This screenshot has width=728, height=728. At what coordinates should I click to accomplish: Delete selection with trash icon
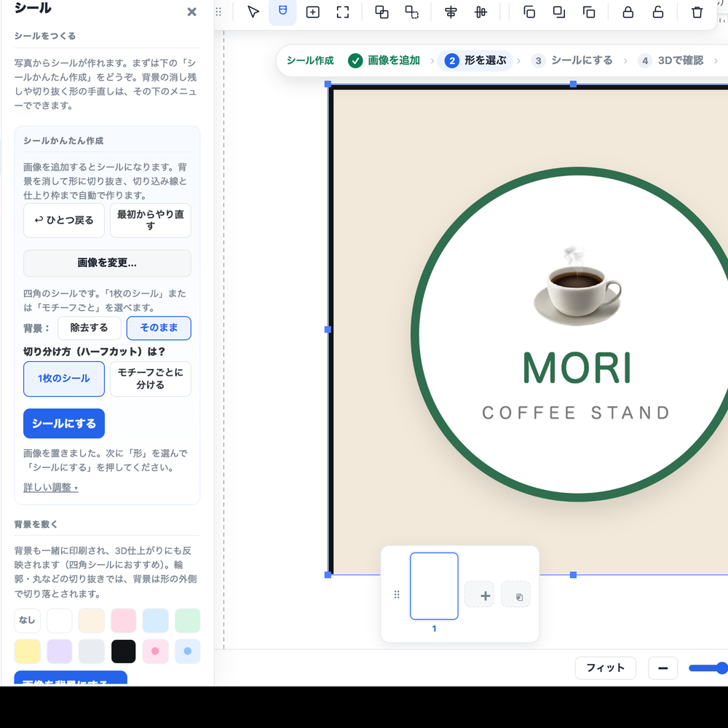[697, 12]
